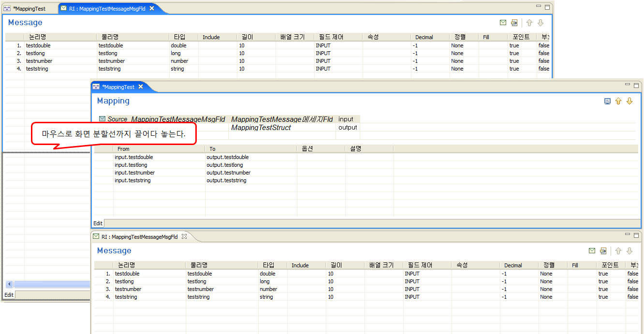The height and width of the screenshot is (334, 644).
Task: Click the From column header in Mapping table
Action: 123,149
